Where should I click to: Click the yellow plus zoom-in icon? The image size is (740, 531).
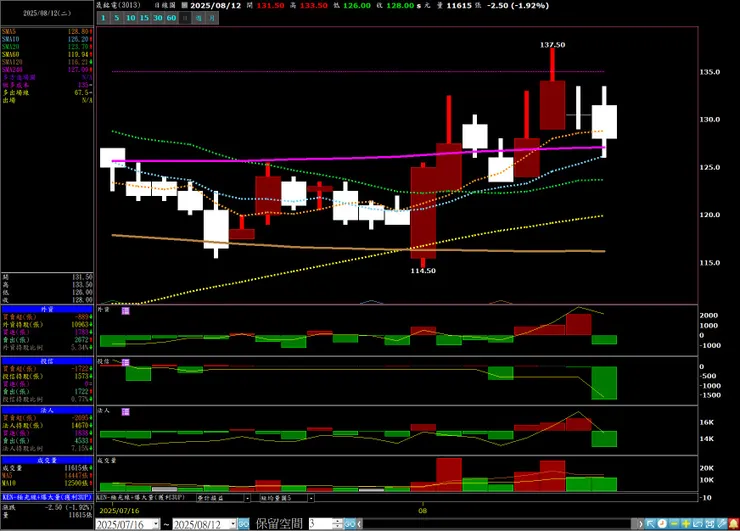click(x=686, y=524)
